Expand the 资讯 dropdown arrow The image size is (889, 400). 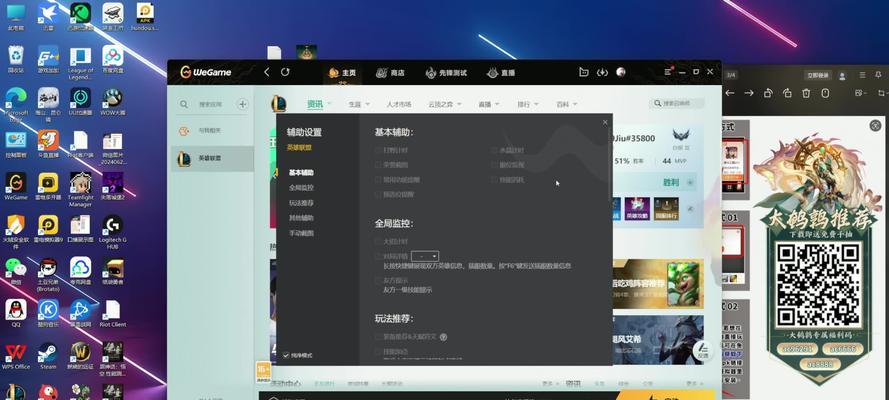pos(329,104)
